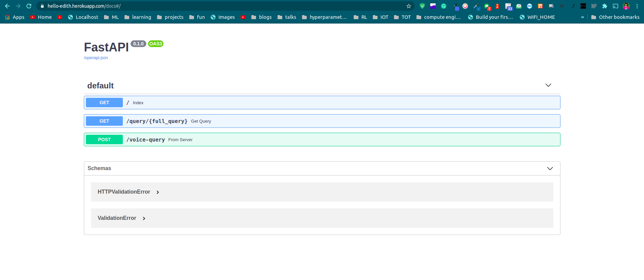Click the browser forward arrow
The image size is (644, 280).
(x=18, y=6)
